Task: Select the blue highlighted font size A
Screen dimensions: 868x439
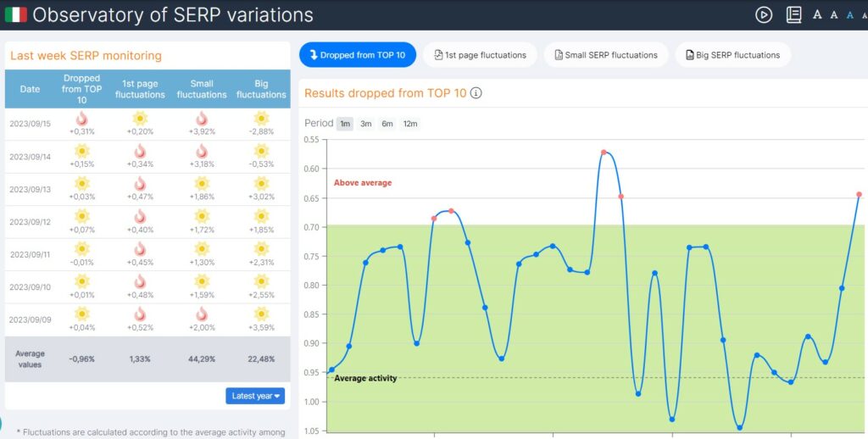Action: pos(850,14)
